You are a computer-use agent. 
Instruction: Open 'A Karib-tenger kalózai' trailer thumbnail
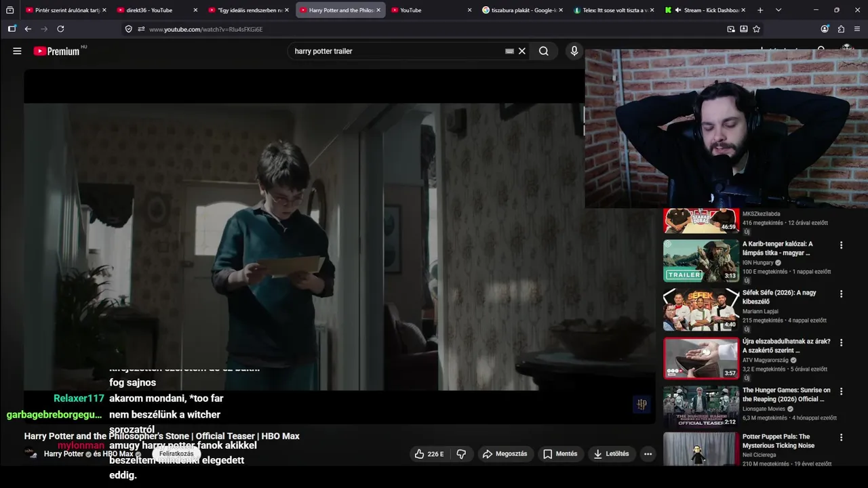701,261
